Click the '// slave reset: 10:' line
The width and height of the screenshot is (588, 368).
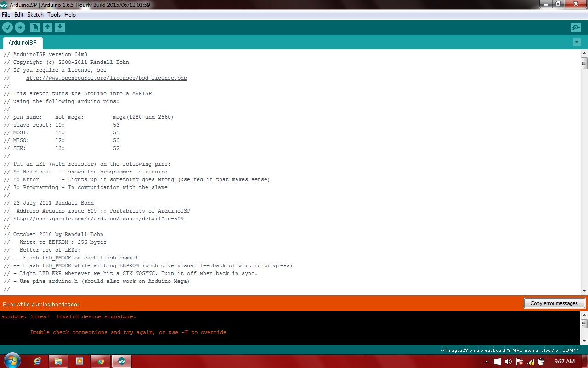click(x=62, y=125)
